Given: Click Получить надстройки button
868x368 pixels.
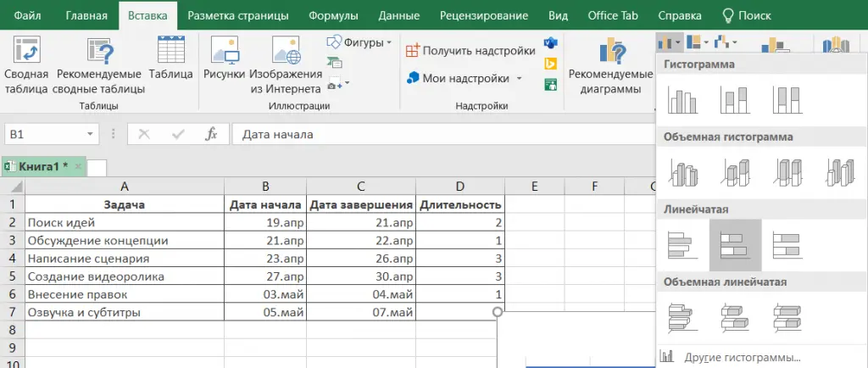Looking at the screenshot, I should point(470,51).
